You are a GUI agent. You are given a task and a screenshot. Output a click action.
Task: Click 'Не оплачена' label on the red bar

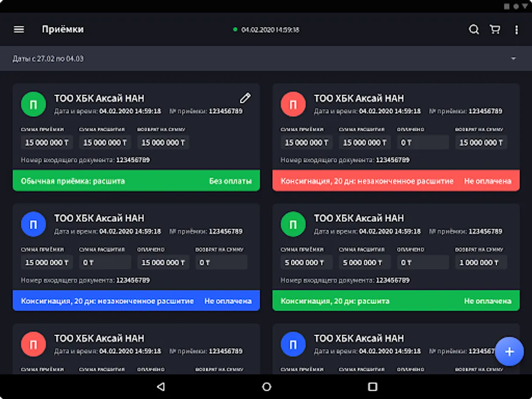[x=488, y=181]
